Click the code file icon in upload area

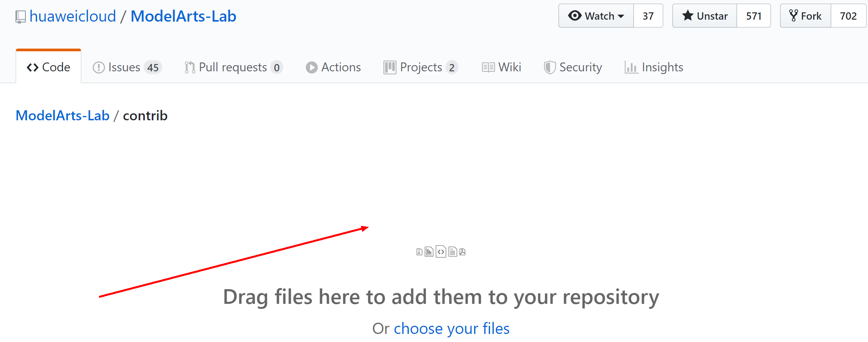click(441, 252)
